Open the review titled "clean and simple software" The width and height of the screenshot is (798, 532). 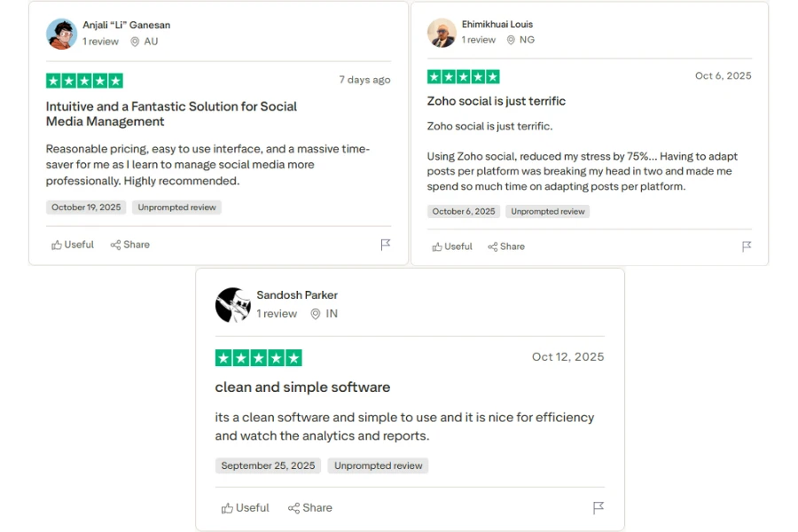[302, 387]
